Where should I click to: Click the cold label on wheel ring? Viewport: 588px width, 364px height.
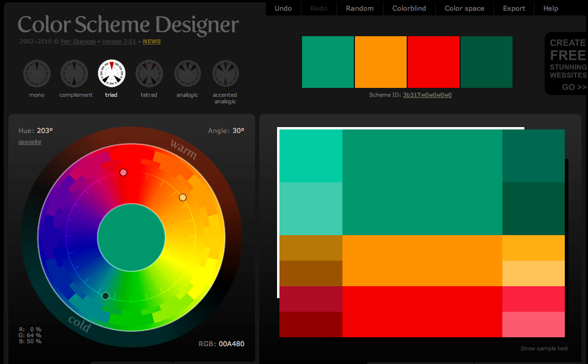[x=80, y=324]
